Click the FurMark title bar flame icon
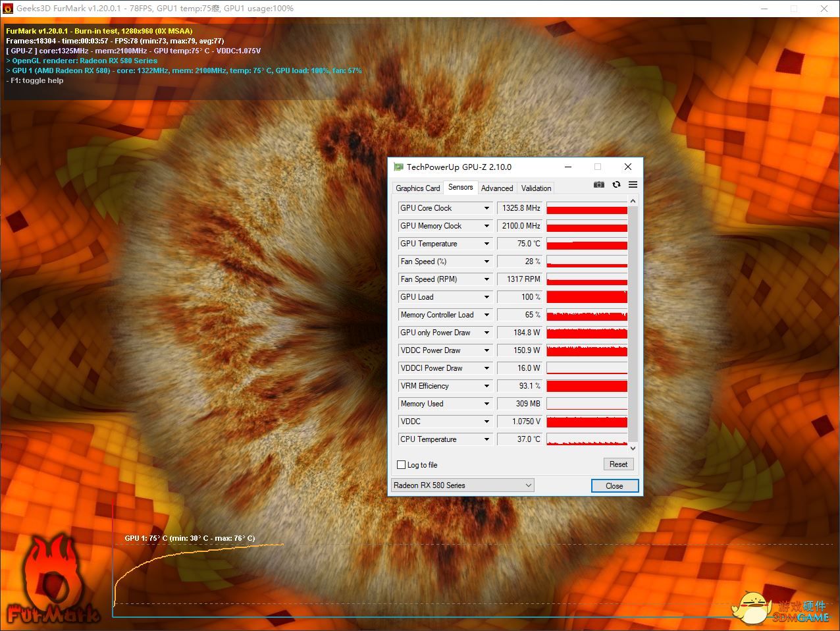Screen dimensions: 840x631 click(x=8, y=9)
